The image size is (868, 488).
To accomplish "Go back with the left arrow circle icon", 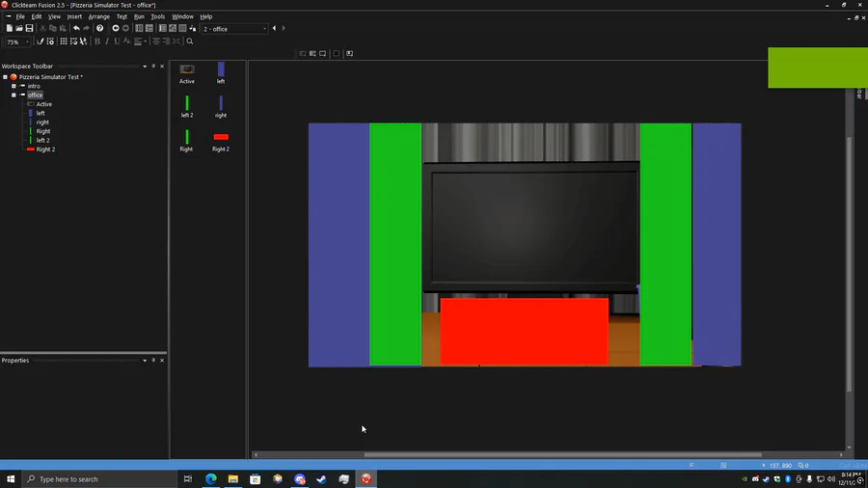I will click(x=116, y=28).
